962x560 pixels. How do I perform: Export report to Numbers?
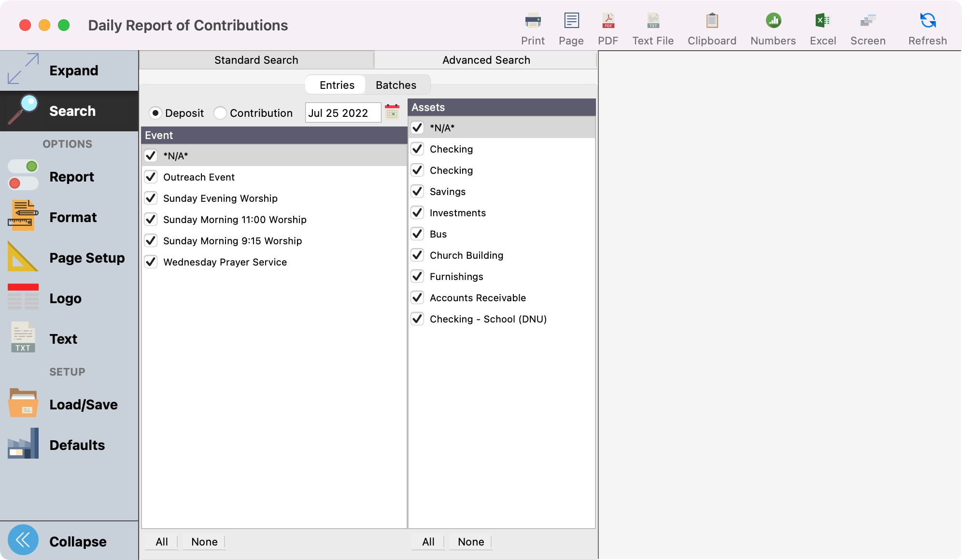point(772,27)
